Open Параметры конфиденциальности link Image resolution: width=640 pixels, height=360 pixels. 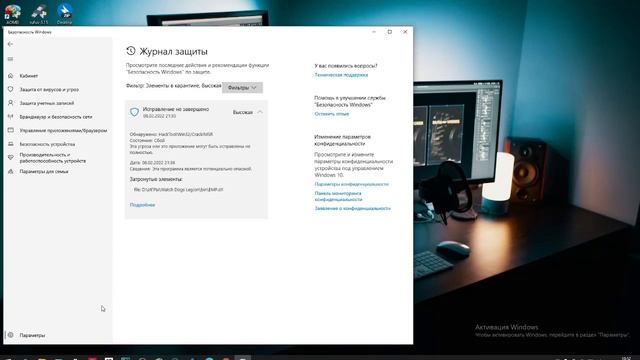pyautogui.click(x=351, y=184)
